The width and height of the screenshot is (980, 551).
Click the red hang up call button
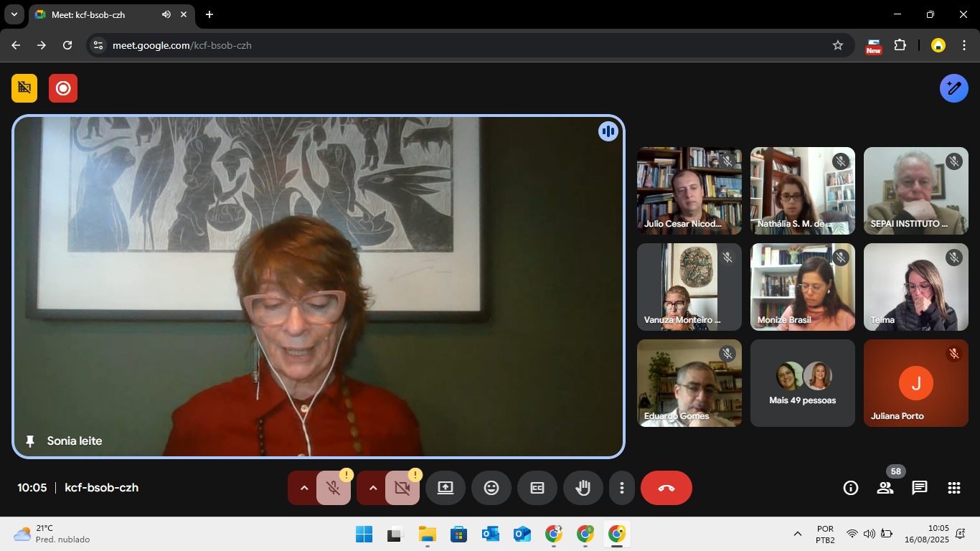tap(666, 488)
